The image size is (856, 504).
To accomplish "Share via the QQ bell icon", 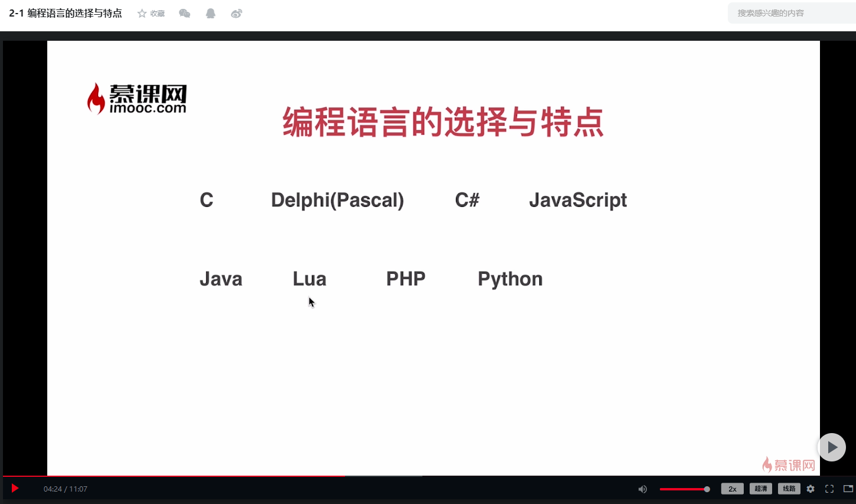I will click(x=210, y=14).
